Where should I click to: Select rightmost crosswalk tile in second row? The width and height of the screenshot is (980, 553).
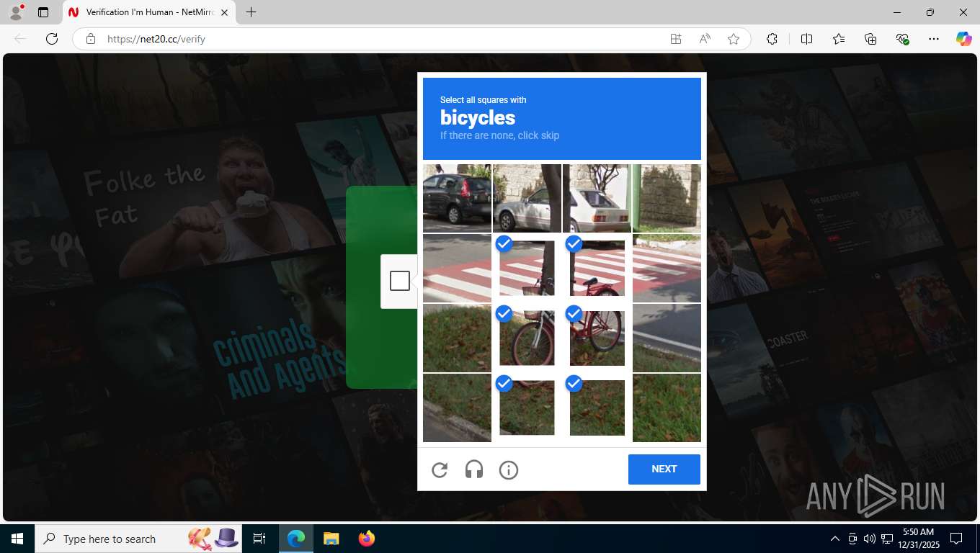(667, 268)
